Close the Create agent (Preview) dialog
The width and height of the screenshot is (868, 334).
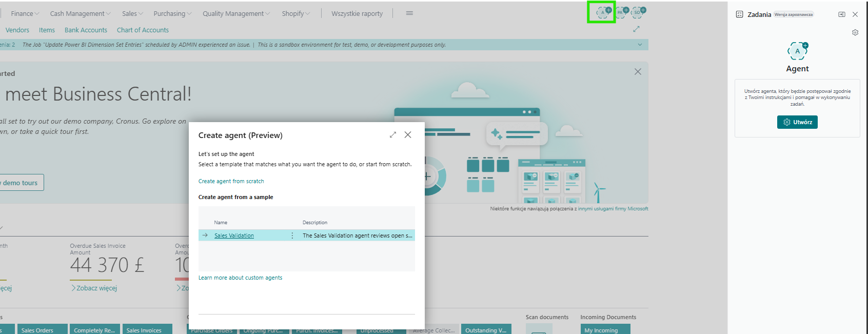(408, 134)
